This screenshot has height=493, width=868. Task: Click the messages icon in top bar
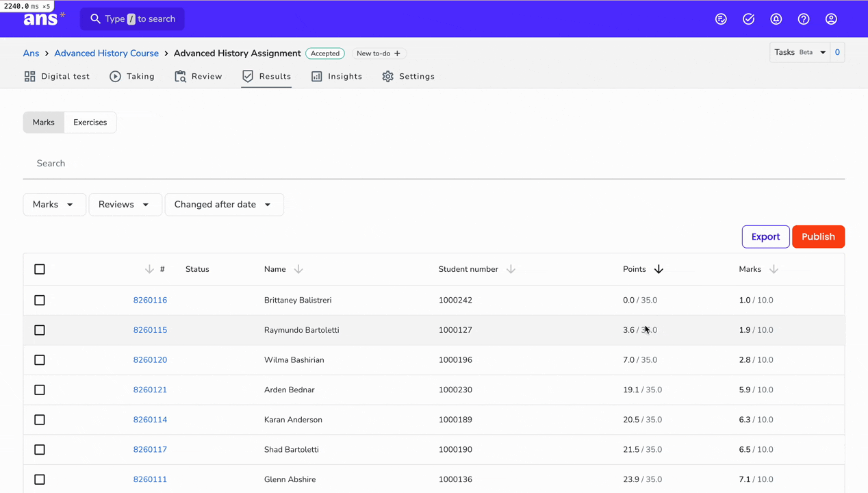721,19
